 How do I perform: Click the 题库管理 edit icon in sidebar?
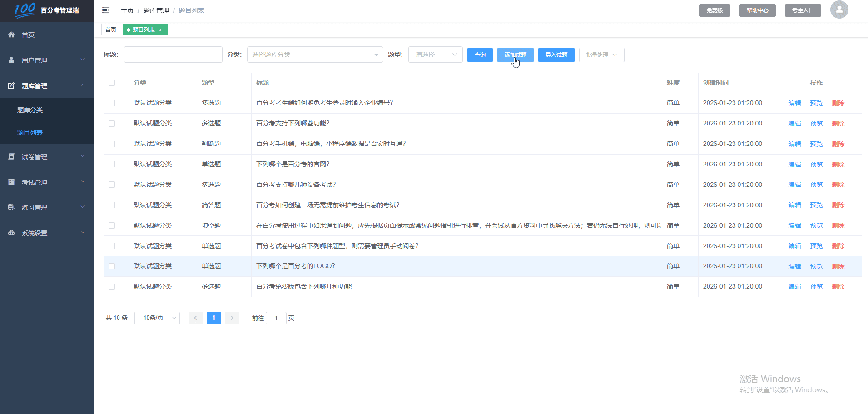(x=11, y=85)
